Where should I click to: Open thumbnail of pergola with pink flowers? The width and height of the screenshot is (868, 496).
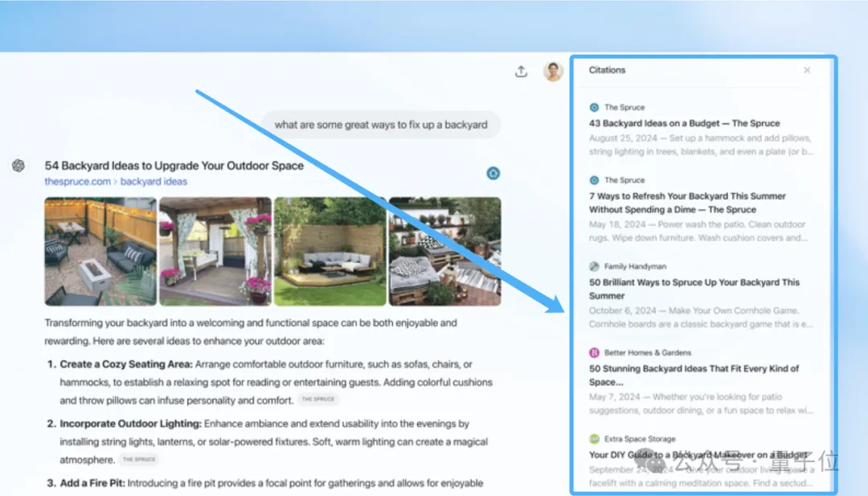[215, 252]
